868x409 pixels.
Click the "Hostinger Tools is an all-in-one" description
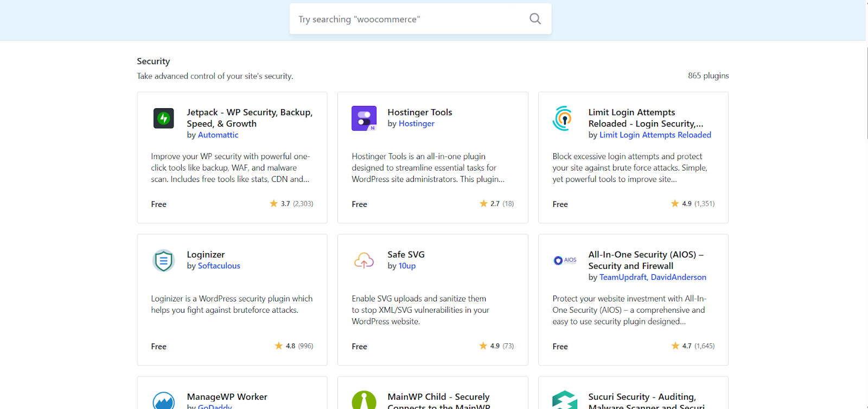point(428,168)
